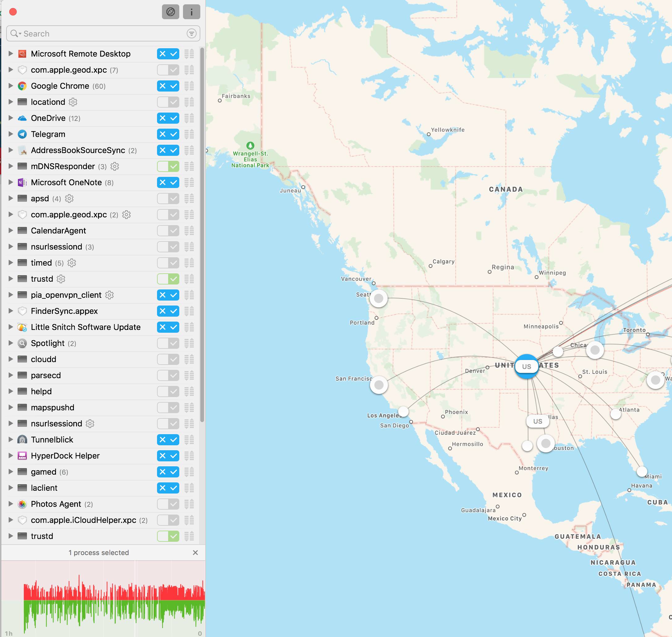Select the HyperDock Helper row name

click(65, 456)
